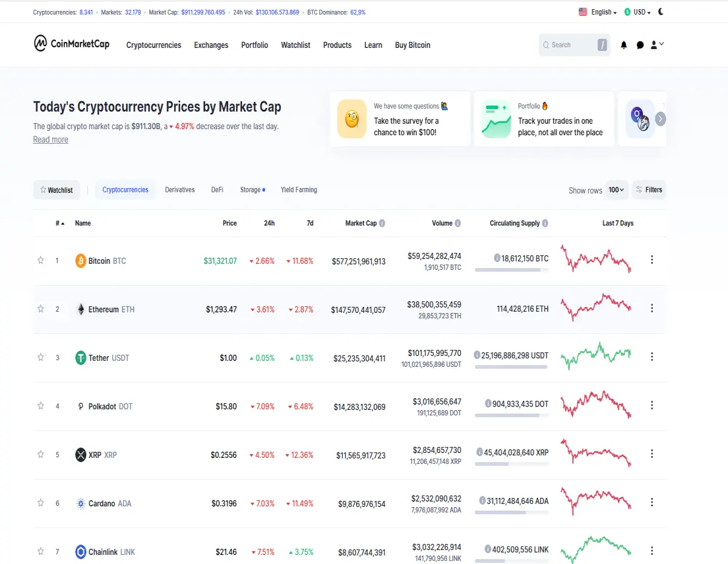Open the Exchanges menu
728x564 pixels.
211,45
